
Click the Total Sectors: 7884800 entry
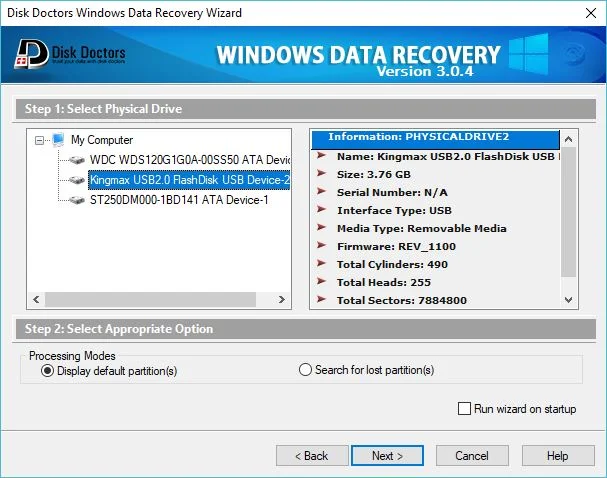click(x=402, y=300)
